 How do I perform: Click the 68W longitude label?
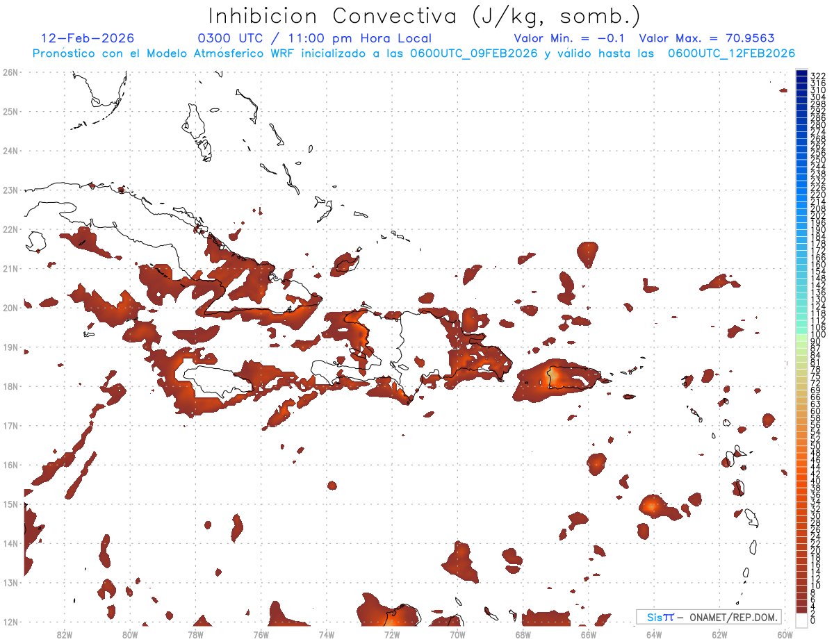pyautogui.click(x=523, y=634)
